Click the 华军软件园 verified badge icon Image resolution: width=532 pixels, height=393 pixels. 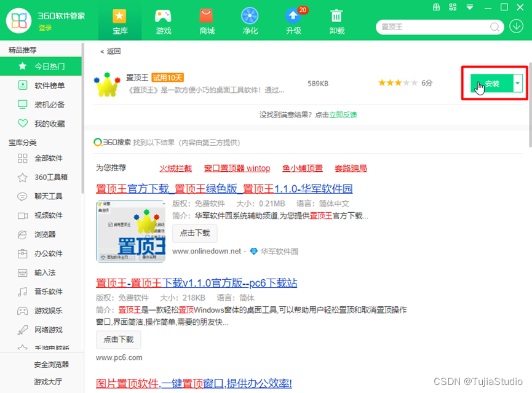click(x=253, y=251)
